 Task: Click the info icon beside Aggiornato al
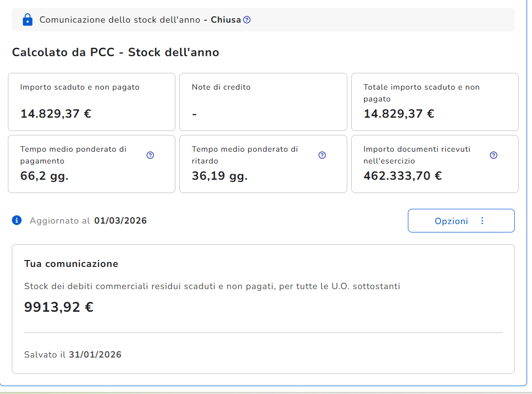pos(17,220)
